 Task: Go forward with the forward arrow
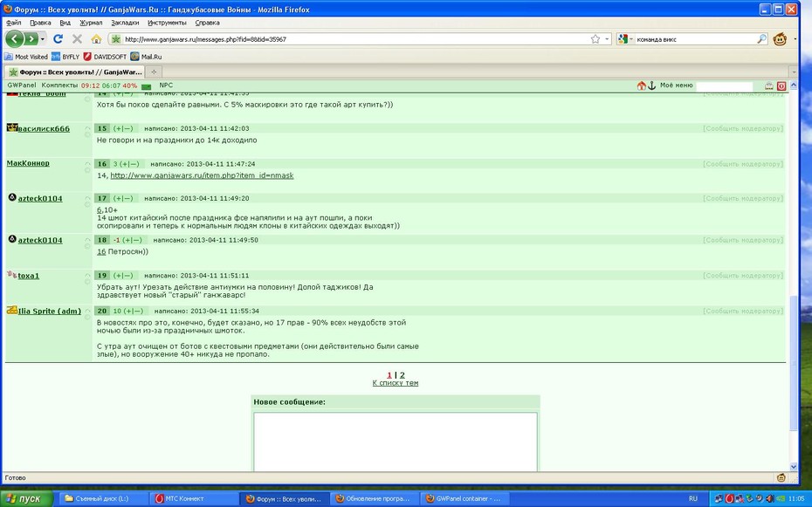click(x=31, y=38)
